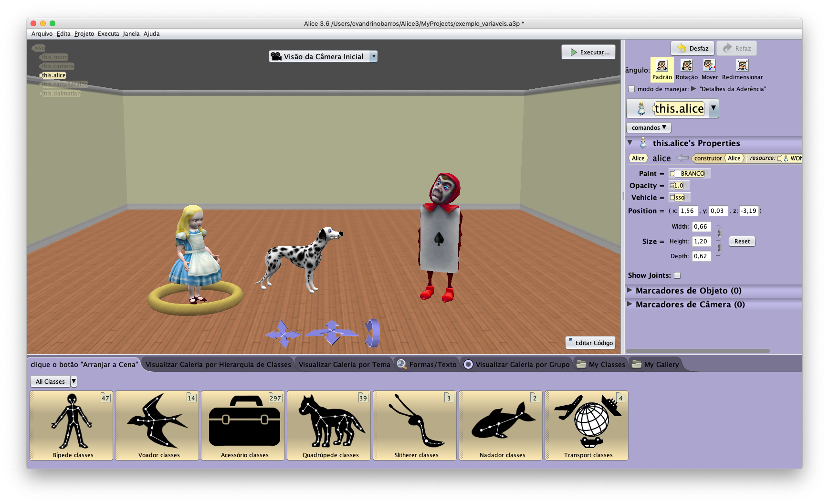The height and width of the screenshot is (504, 829).
Task: Open the Arquivo menu
Action: (42, 34)
